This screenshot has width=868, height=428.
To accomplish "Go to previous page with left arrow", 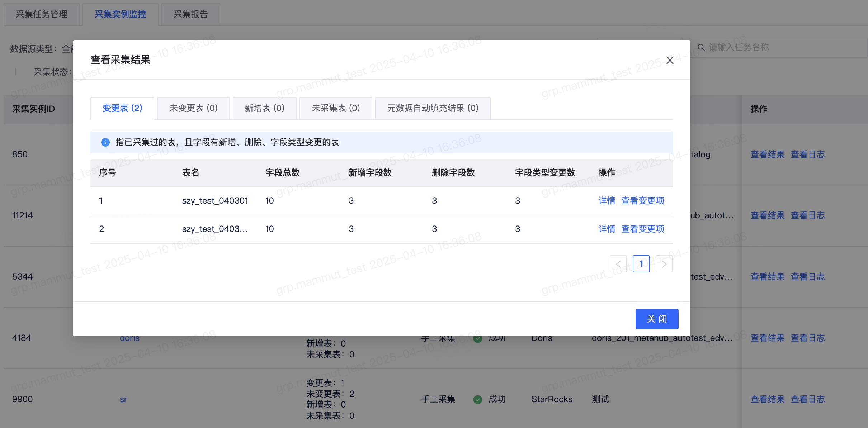I will click(x=618, y=264).
